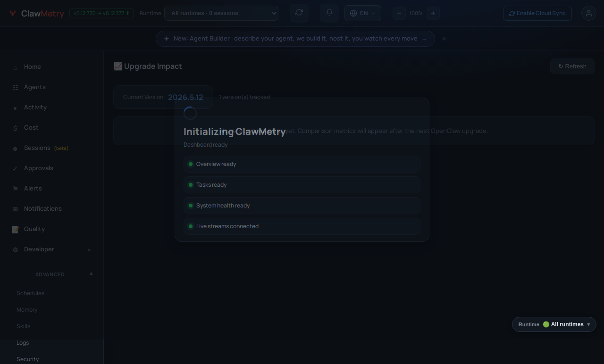The height and width of the screenshot is (364, 604).
Task: Click the Quality notepad icon
Action: [15, 230]
